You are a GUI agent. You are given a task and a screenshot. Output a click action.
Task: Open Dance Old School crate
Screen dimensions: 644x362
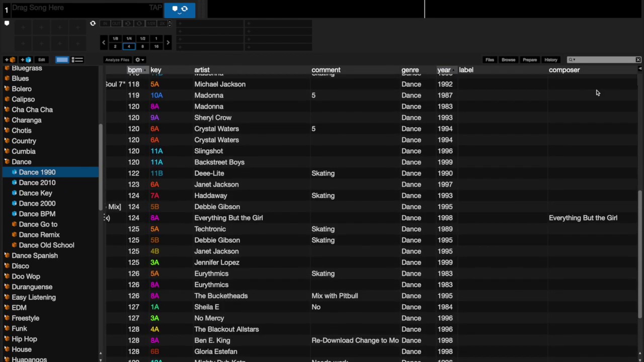tap(46, 245)
